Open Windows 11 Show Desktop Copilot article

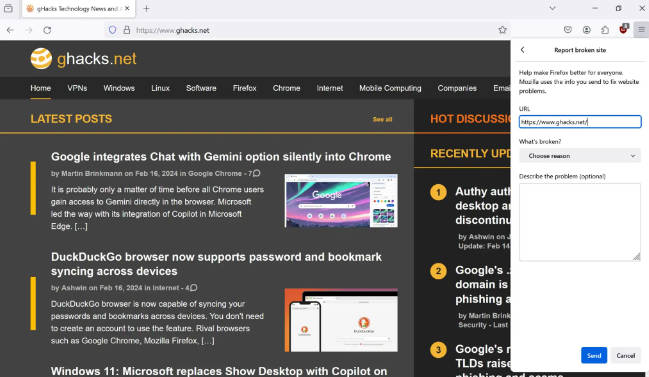coord(219,371)
